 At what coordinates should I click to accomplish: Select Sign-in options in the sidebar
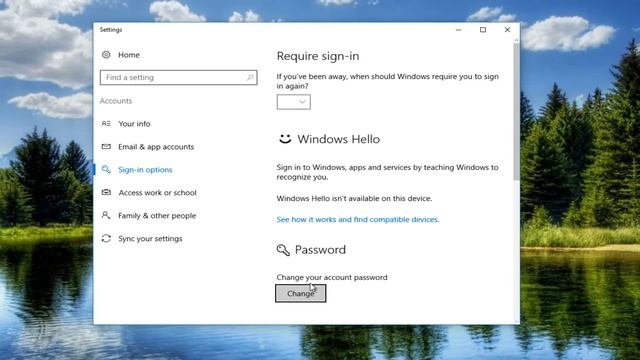coord(145,170)
